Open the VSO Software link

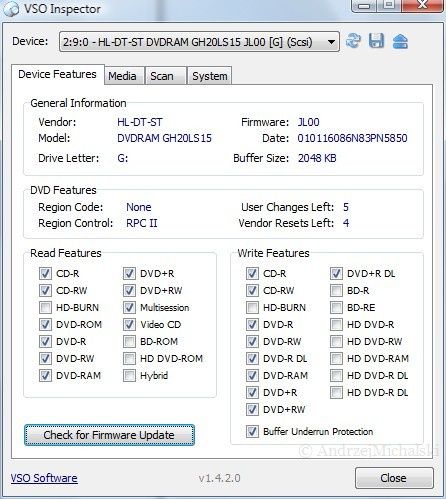[x=44, y=478]
